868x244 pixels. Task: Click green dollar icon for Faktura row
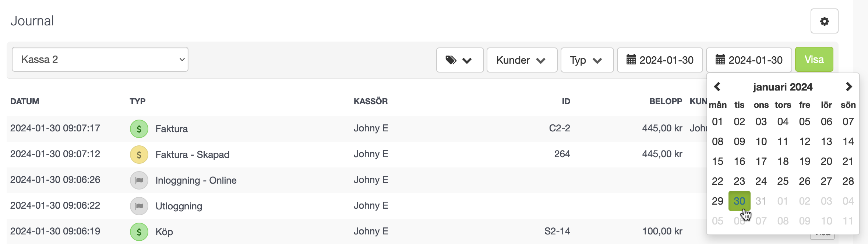[139, 129]
